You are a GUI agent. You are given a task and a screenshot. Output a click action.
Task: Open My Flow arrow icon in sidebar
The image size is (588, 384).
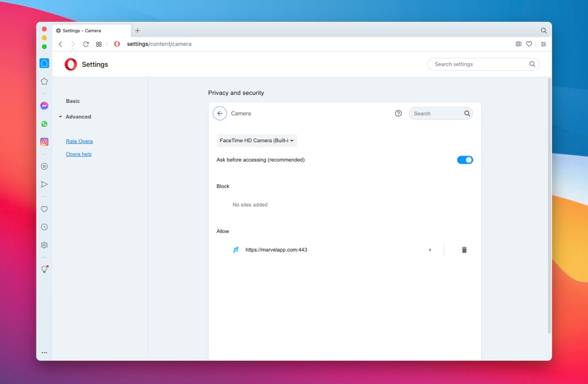(44, 185)
